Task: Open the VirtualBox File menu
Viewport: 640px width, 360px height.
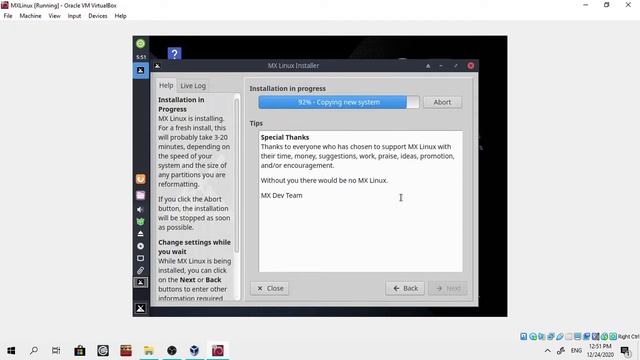Action: pos(8,16)
